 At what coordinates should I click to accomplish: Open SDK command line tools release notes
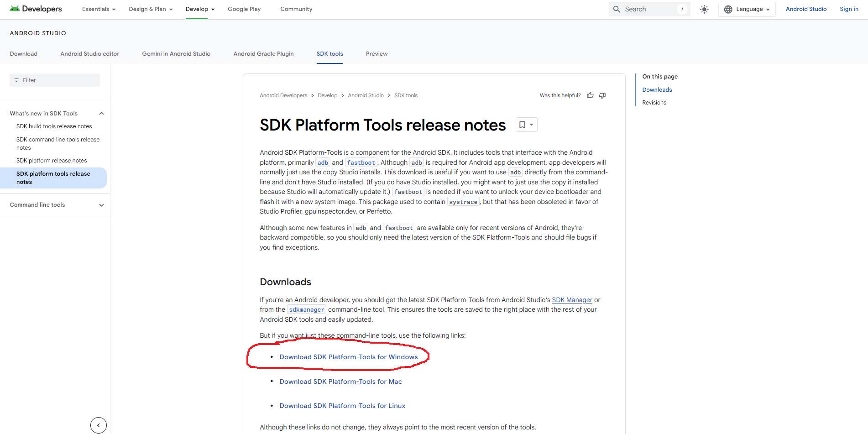(x=58, y=144)
